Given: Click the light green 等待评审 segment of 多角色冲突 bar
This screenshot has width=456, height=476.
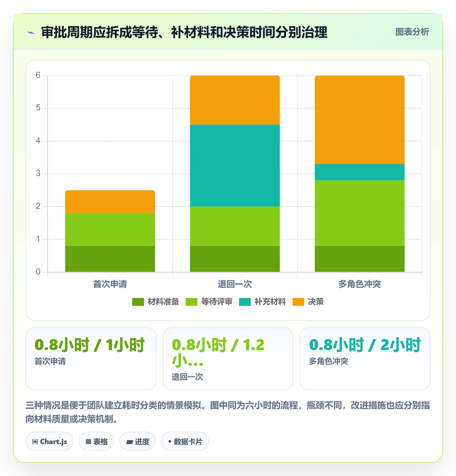Looking at the screenshot, I should 360,213.
